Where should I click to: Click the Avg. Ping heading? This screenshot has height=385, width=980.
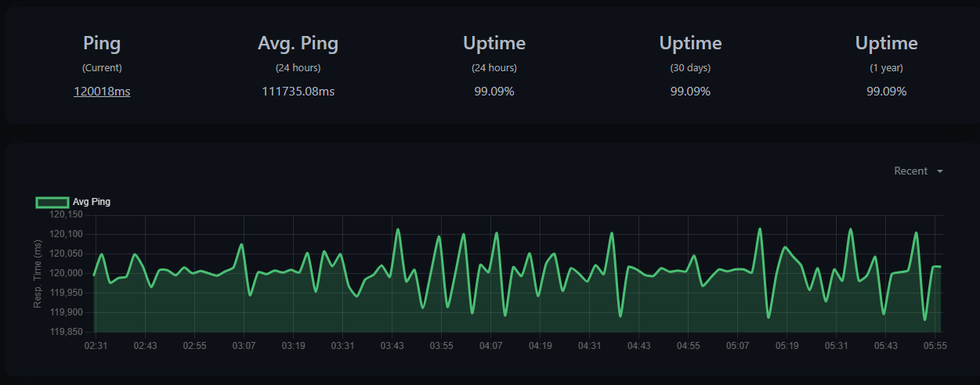click(298, 43)
